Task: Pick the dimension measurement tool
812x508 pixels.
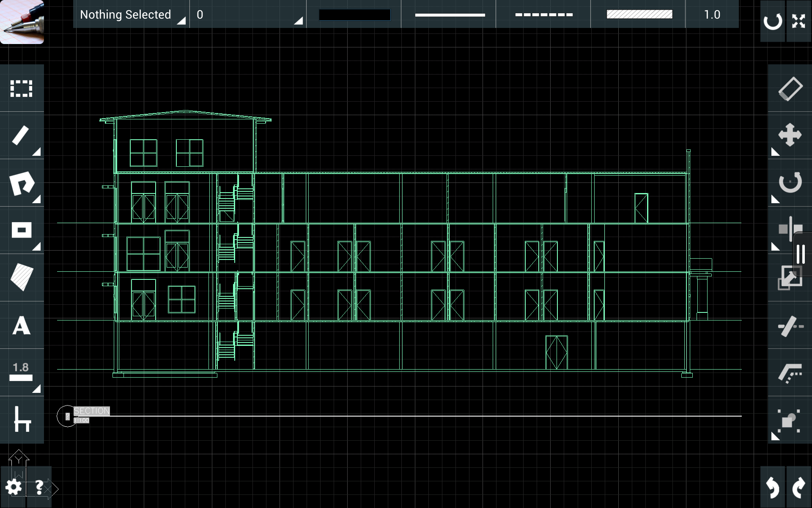Action: (x=21, y=373)
